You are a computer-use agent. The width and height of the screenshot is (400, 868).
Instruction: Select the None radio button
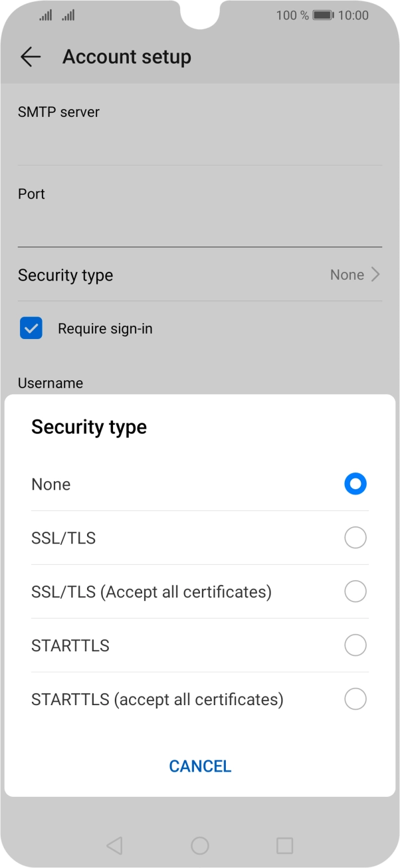click(x=355, y=484)
